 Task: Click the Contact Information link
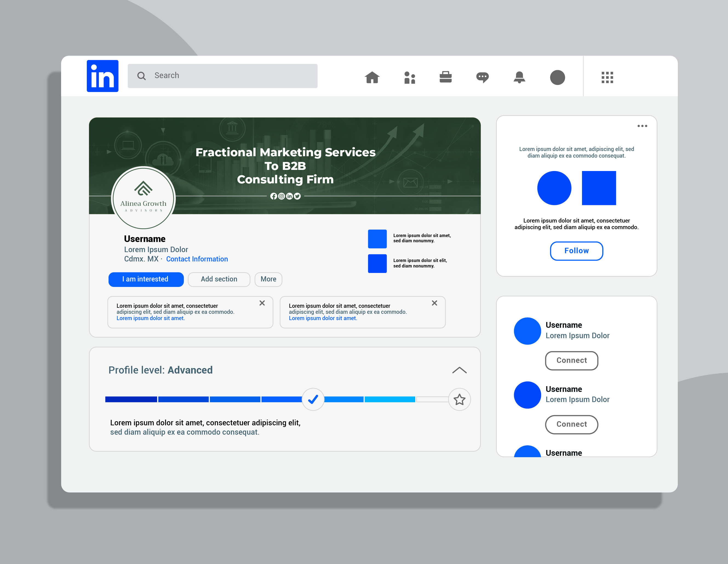point(197,259)
